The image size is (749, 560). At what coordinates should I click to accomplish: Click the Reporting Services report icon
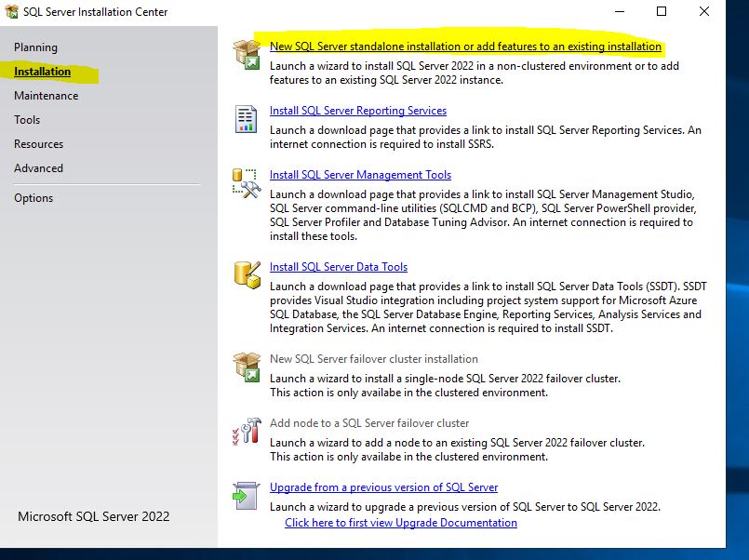[x=247, y=119]
